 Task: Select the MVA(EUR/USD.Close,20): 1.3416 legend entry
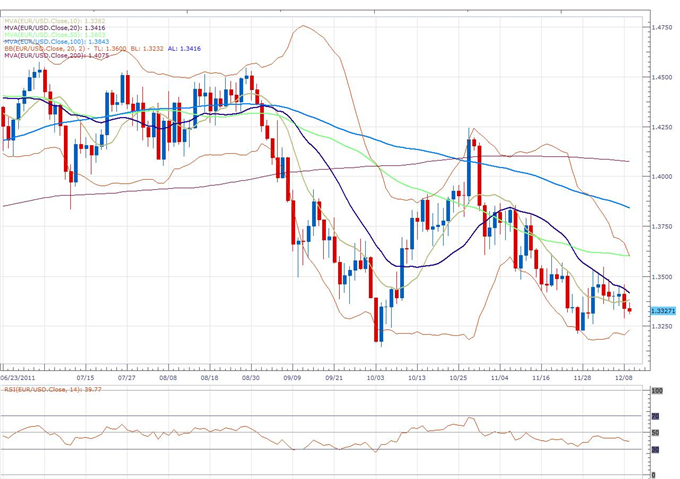[x=55, y=28]
